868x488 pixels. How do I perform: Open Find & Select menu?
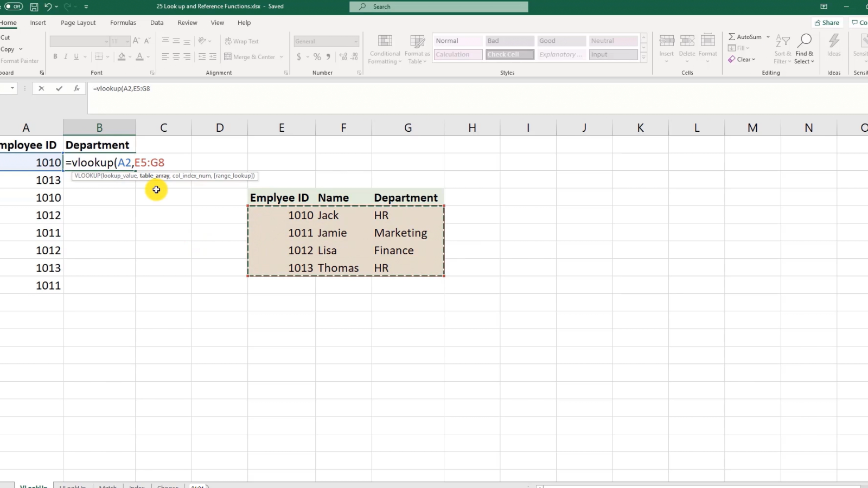point(805,49)
